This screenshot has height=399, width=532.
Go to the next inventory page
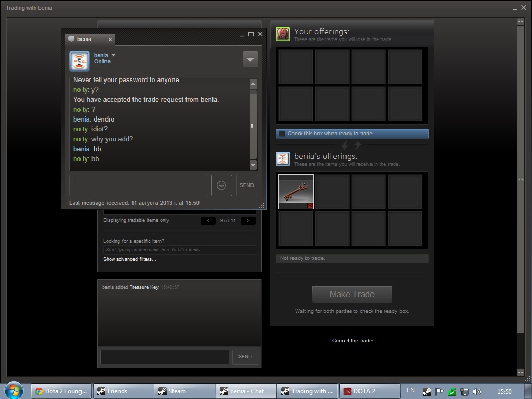point(248,220)
